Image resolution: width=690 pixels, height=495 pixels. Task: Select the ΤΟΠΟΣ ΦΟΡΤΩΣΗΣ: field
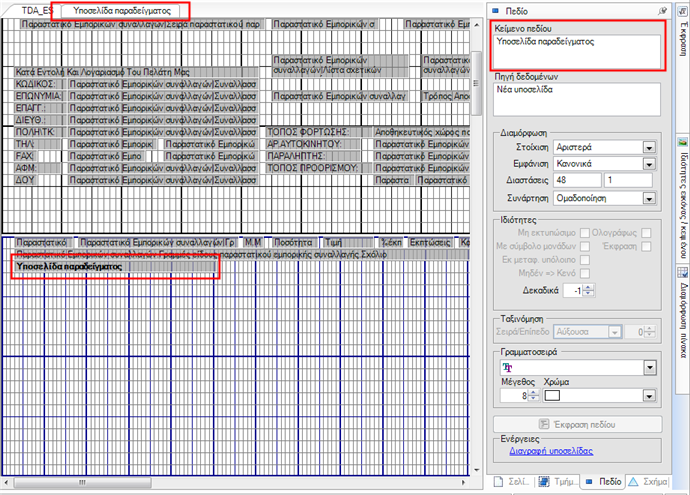[x=319, y=132]
